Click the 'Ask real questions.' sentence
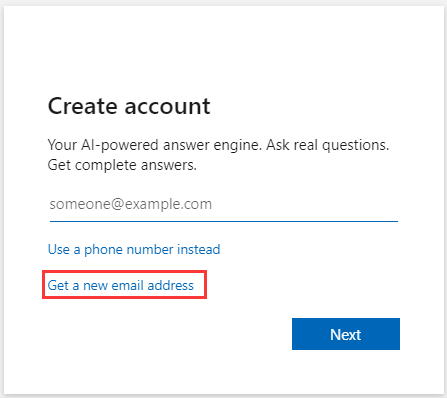This screenshot has height=398, width=447. tap(327, 145)
